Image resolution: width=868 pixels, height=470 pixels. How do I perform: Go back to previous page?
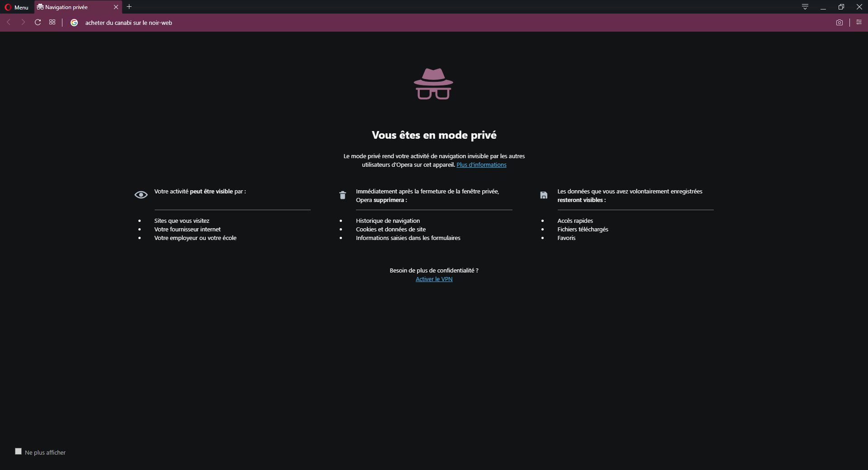click(x=9, y=22)
